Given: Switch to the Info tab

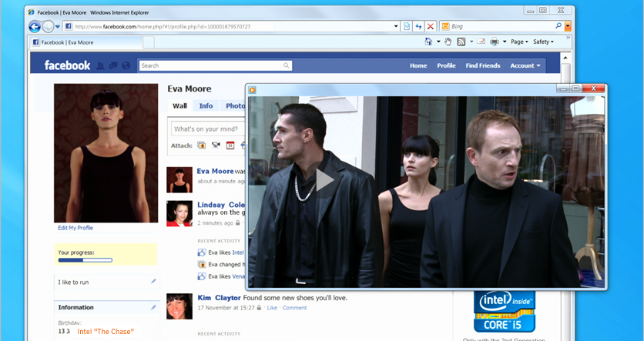Looking at the screenshot, I should pos(206,106).
